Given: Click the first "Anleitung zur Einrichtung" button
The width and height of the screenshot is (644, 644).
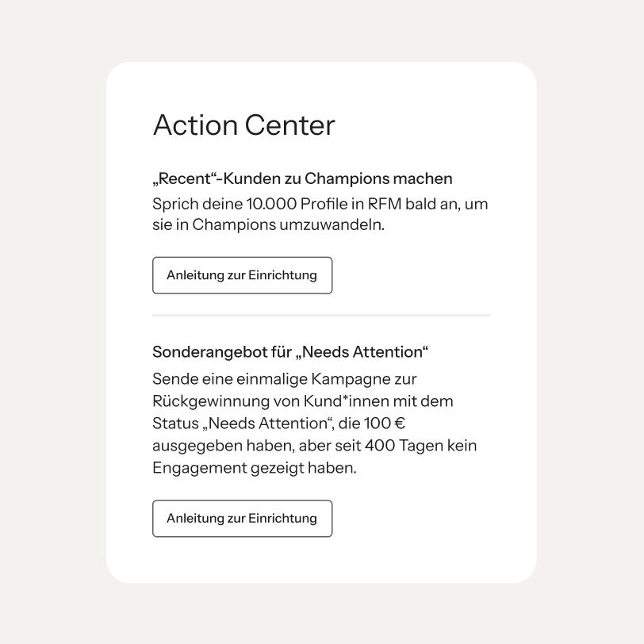Looking at the screenshot, I should tap(243, 275).
